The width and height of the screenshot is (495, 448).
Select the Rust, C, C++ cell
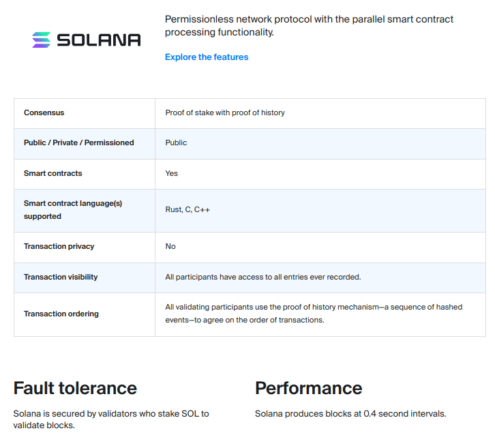(x=187, y=209)
